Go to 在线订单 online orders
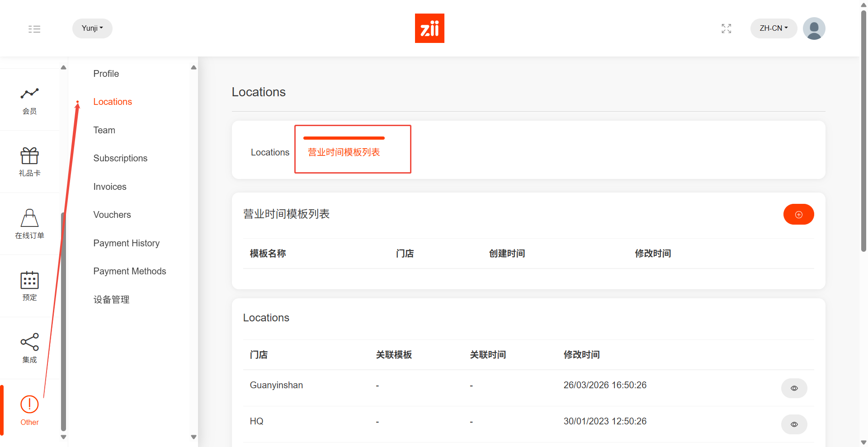The height and width of the screenshot is (447, 868). coord(30,224)
